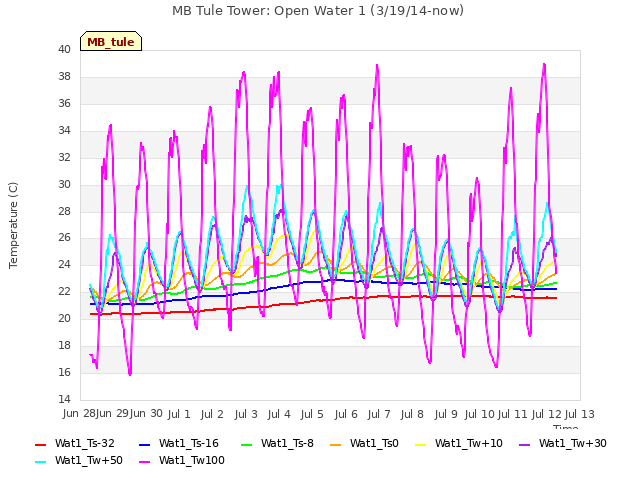The image size is (640, 480).
Task: Click the magenta Wat1_Tw100 legend swatch
Action: pyautogui.click(x=145, y=461)
